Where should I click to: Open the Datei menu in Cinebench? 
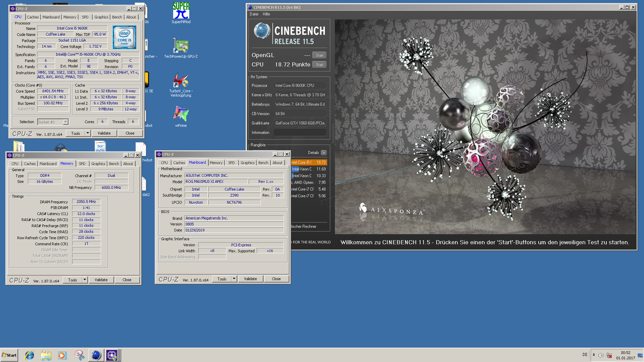[254, 14]
